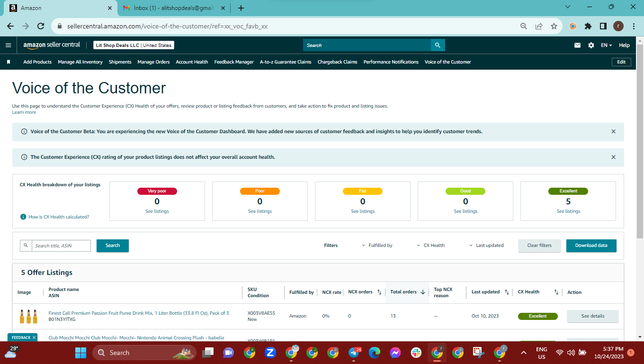Click the Edit favorites bar button
The image size is (644, 364).
(621, 62)
